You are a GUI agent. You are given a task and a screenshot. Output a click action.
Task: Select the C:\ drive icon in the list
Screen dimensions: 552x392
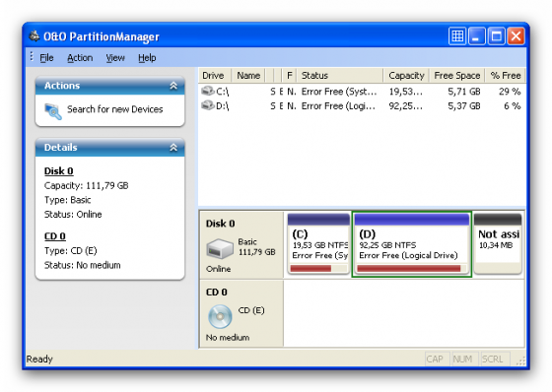tap(208, 92)
